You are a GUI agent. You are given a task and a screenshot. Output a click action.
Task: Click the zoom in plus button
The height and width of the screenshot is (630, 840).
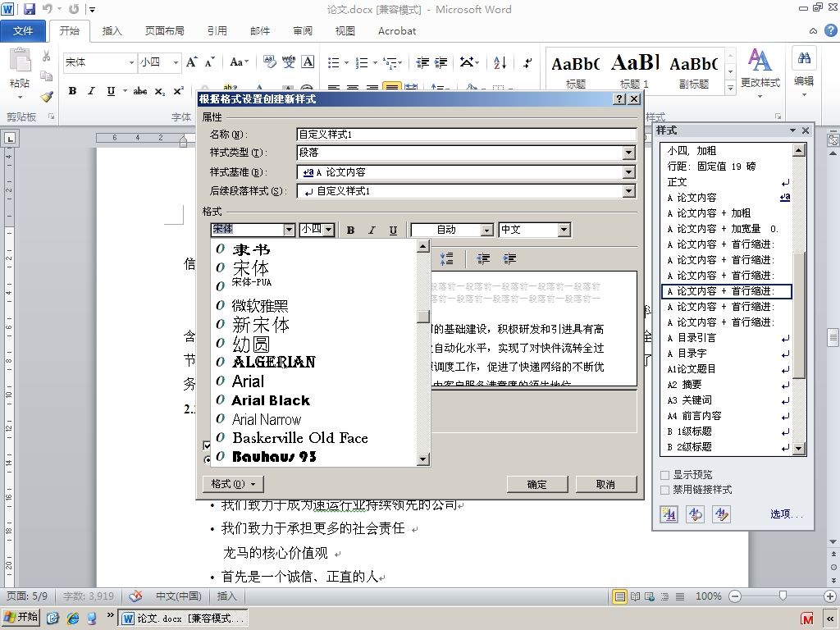point(830,596)
